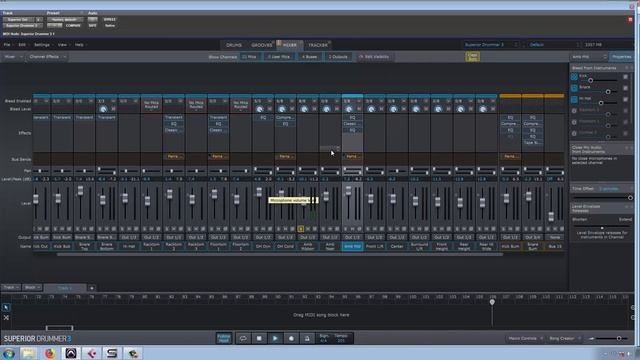Check the box on the Kick bleed row

point(625,77)
